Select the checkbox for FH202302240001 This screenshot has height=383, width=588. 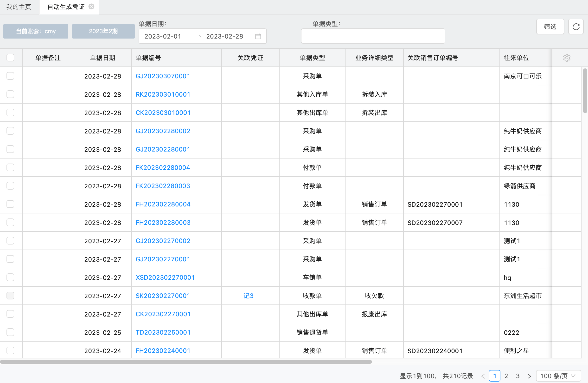tap(10, 350)
